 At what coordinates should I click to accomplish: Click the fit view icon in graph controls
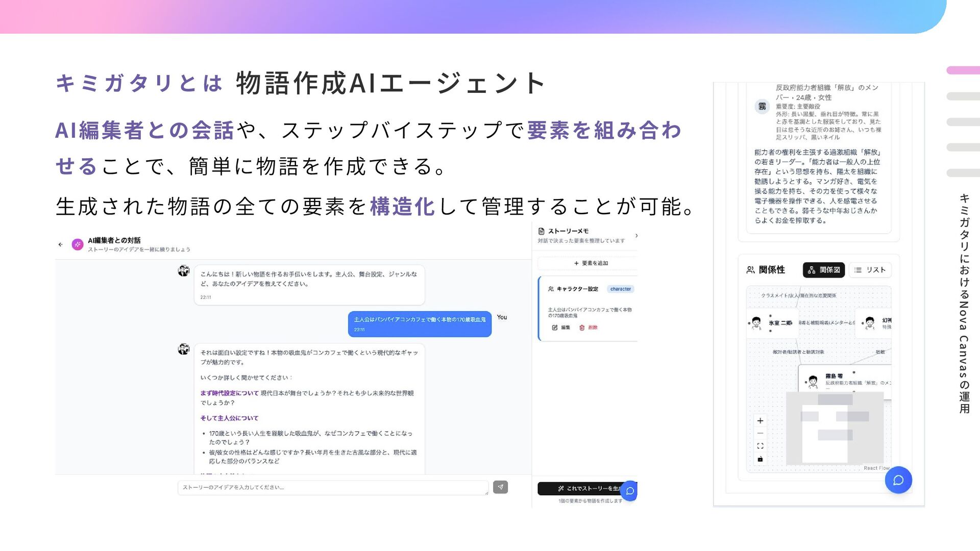click(760, 446)
